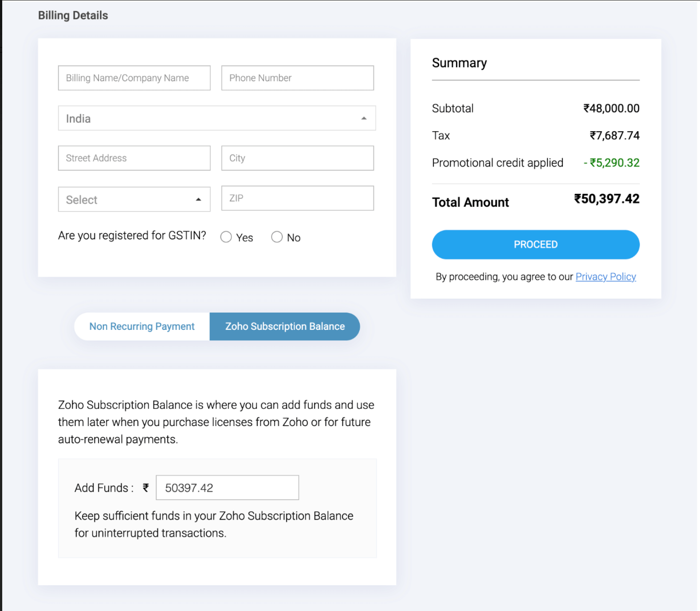Click the Total Amount value ₹50,397.42

pyautogui.click(x=606, y=199)
